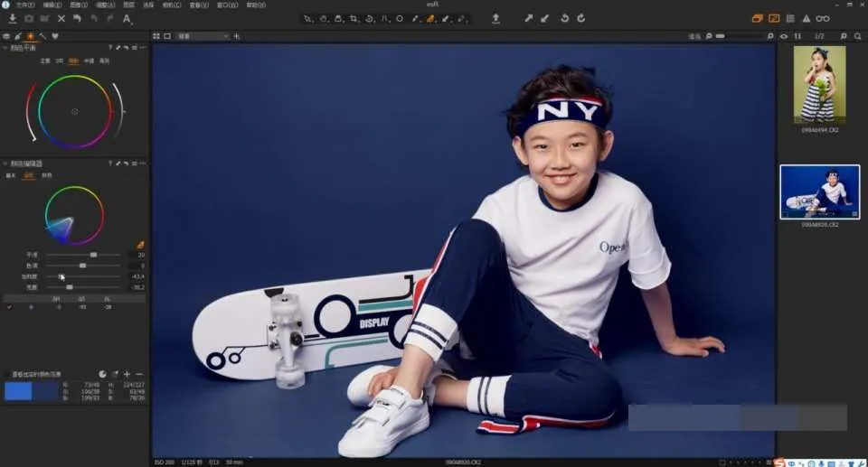The width and height of the screenshot is (868, 467).
Task: Enable the view selected color range checkbox
Action: pyautogui.click(x=7, y=375)
